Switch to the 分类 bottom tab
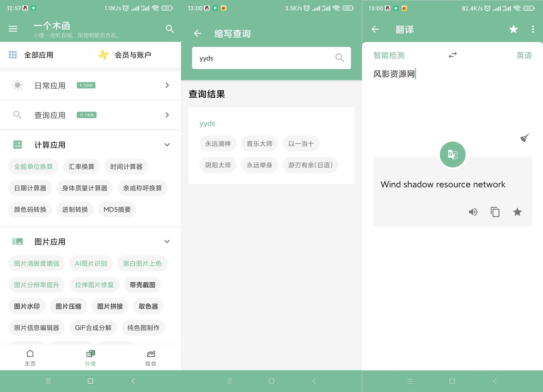Screen dimensions: 543x392 pyautogui.click(x=90, y=358)
